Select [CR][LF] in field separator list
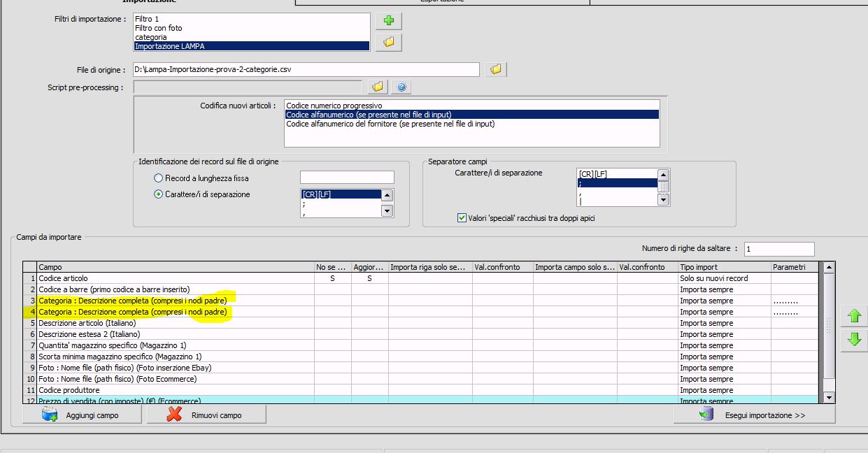868x453 pixels. (x=618, y=174)
